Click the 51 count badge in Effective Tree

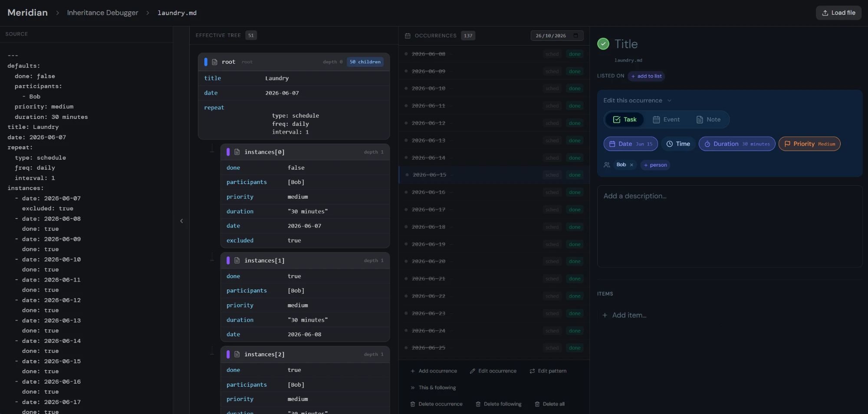pyautogui.click(x=251, y=36)
